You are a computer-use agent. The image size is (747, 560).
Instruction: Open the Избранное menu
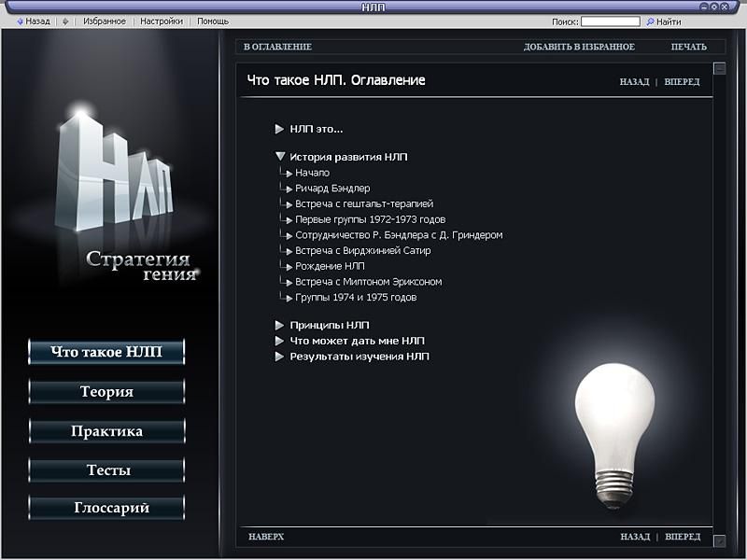(x=104, y=21)
